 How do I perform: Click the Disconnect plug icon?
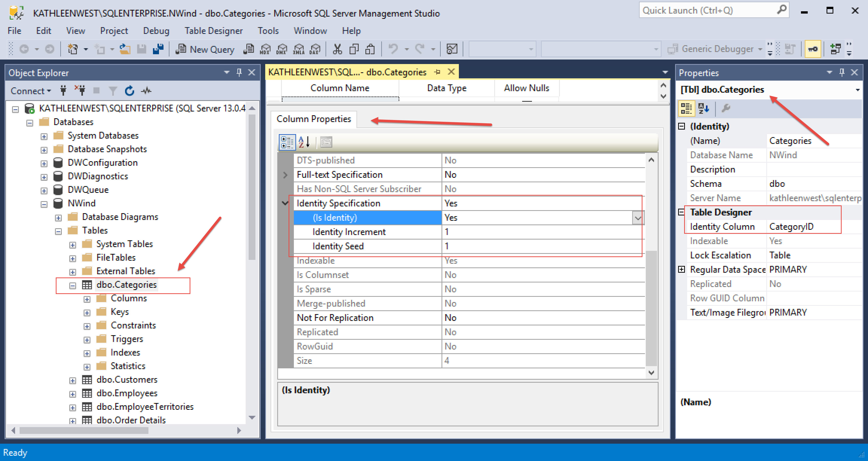tap(80, 90)
